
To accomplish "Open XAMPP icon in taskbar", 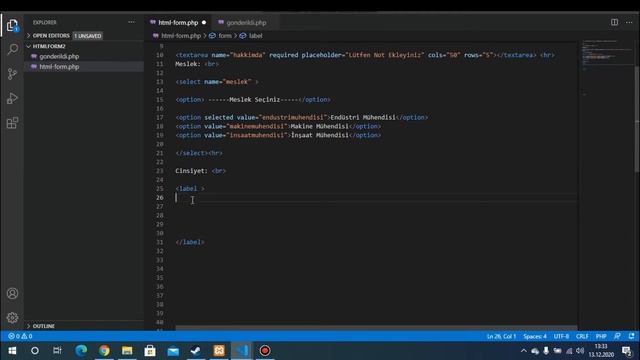I will click(219, 351).
